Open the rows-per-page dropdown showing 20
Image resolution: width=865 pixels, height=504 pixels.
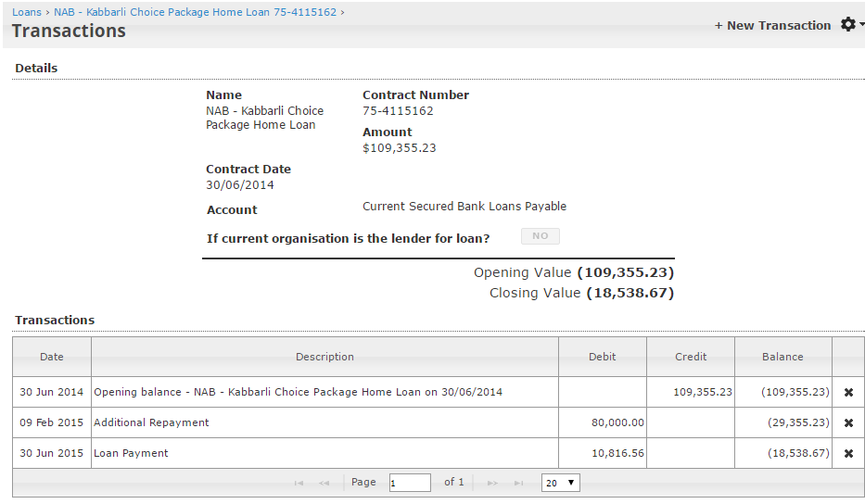pyautogui.click(x=561, y=483)
